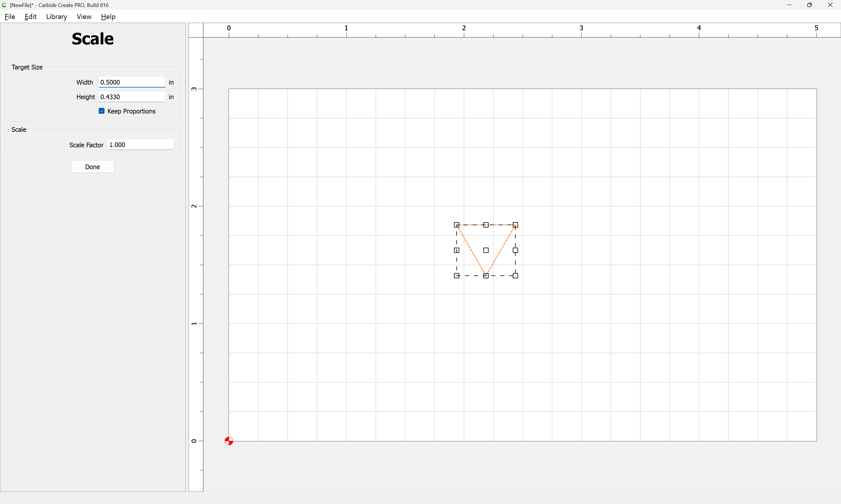Click into the Scale Factor field
The height and width of the screenshot is (504, 841).
[x=141, y=145]
